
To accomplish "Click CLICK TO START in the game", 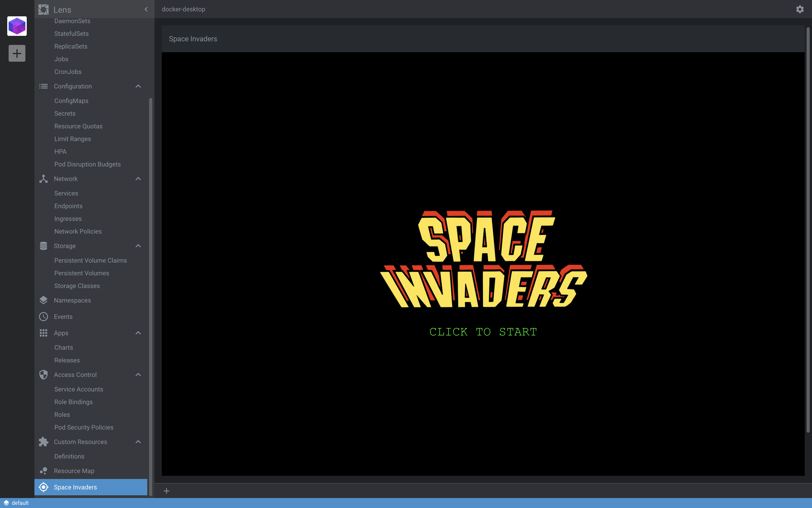I will (x=483, y=332).
